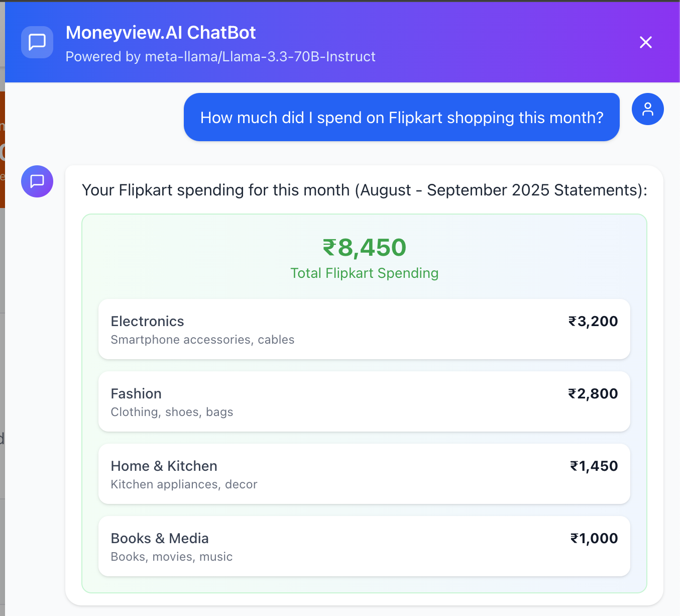Viewport: 680px width, 616px height.
Task: Close the Moneyview.AI ChatBot window
Action: pyautogui.click(x=646, y=42)
